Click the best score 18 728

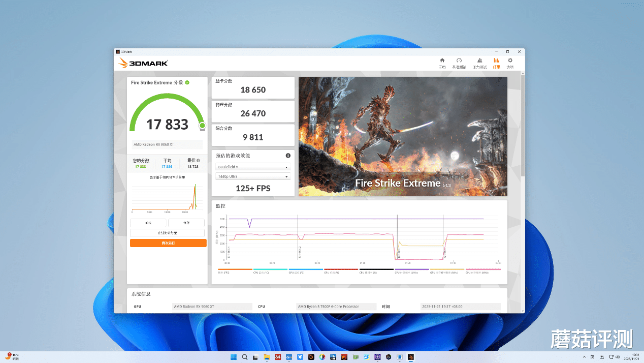[x=193, y=166]
